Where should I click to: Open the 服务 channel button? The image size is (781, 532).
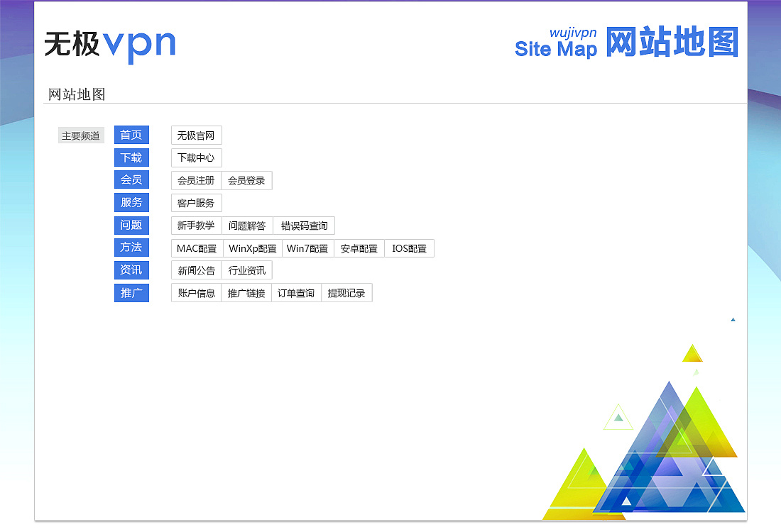pyautogui.click(x=131, y=202)
